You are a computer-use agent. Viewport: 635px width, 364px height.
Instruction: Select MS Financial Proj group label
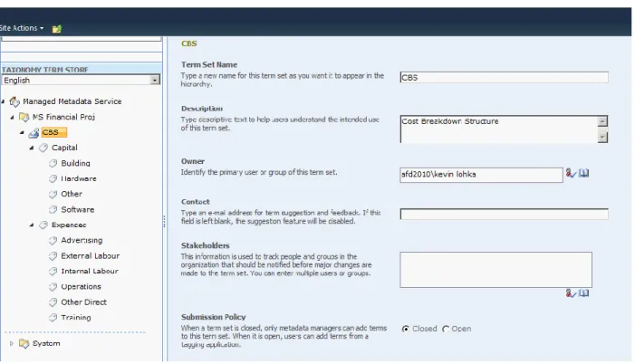click(x=63, y=117)
